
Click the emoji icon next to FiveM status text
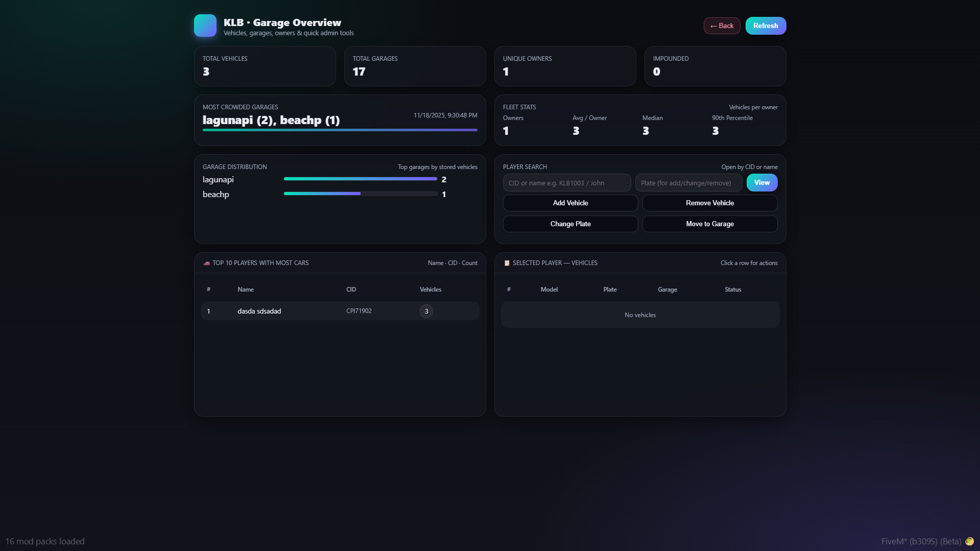tap(969, 541)
